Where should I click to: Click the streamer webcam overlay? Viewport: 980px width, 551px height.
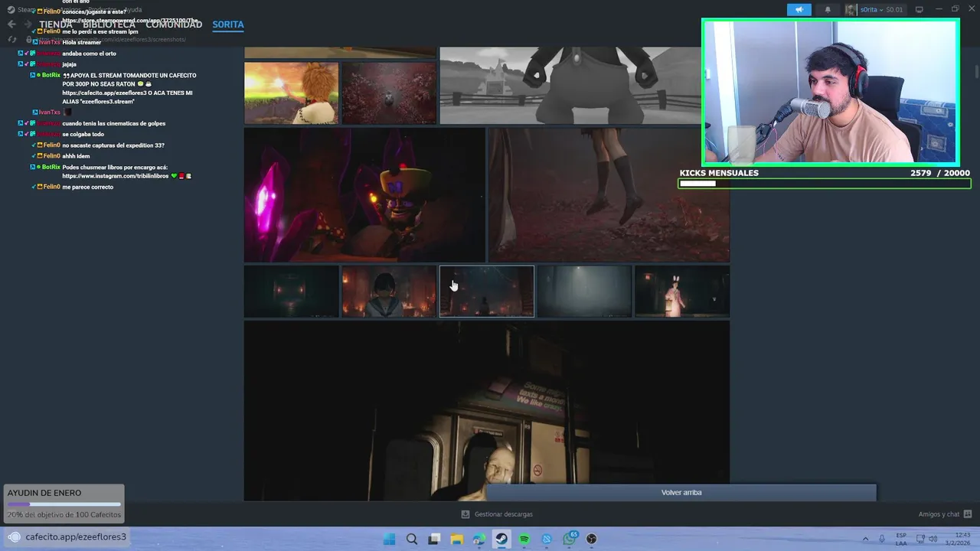[x=831, y=93]
